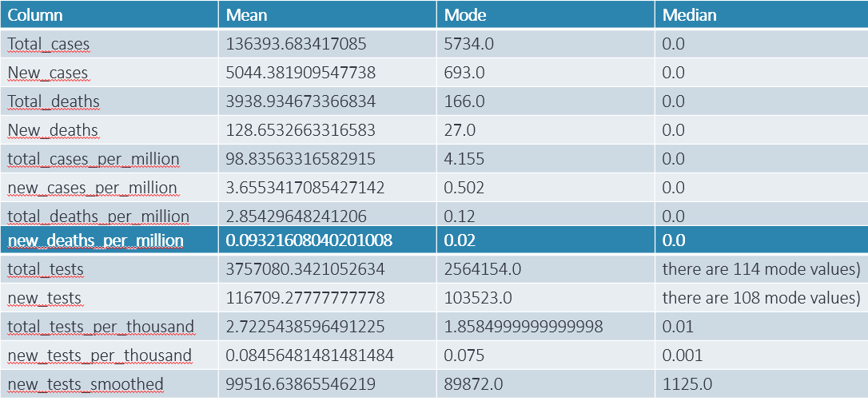
Task: Click the "Median" header cell
Action: [x=761, y=14]
